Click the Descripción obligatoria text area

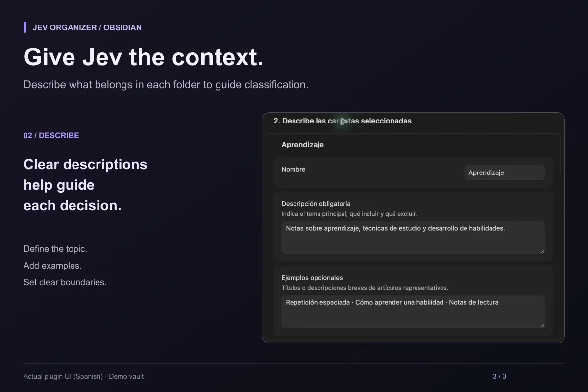coord(413,238)
